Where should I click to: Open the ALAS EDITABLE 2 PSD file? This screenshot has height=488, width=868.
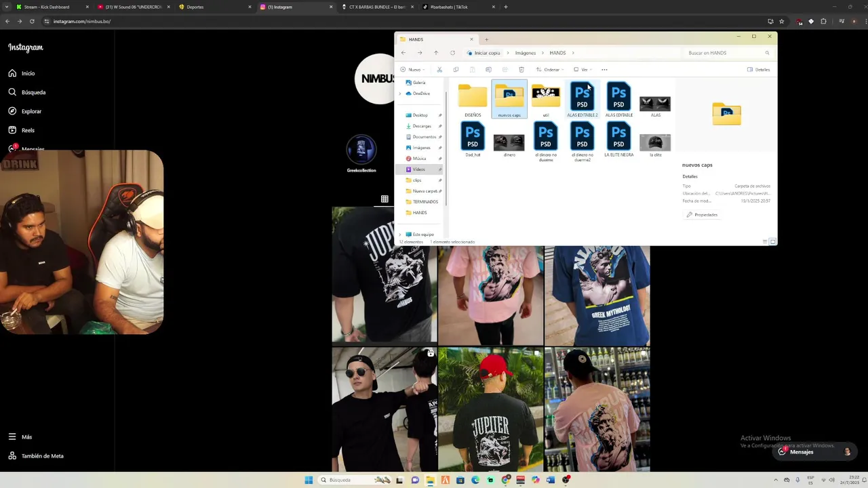pyautogui.click(x=582, y=99)
